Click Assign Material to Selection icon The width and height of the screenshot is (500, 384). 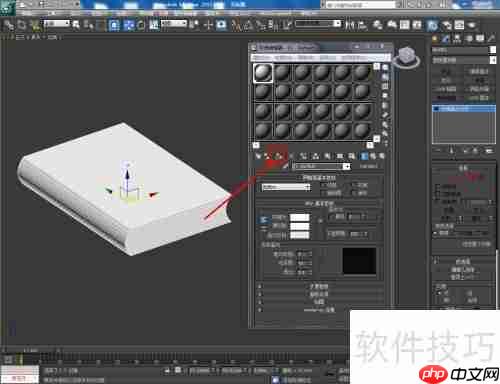279,156
